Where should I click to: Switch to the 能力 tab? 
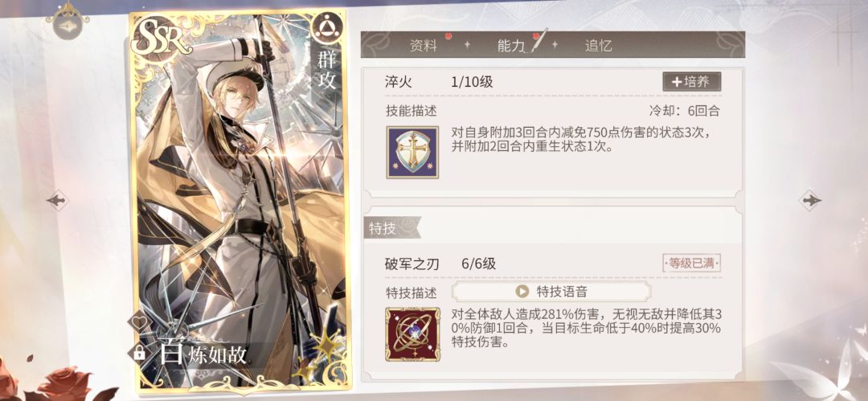pyautogui.click(x=511, y=46)
